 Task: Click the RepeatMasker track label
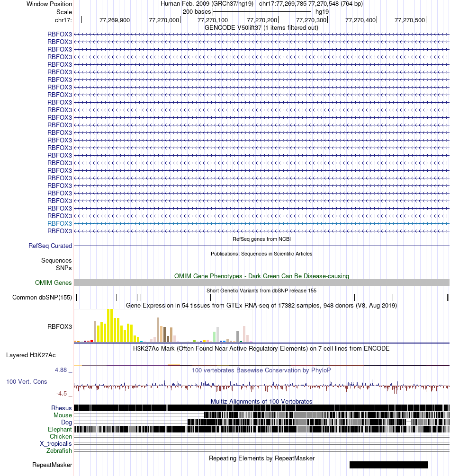(52, 465)
